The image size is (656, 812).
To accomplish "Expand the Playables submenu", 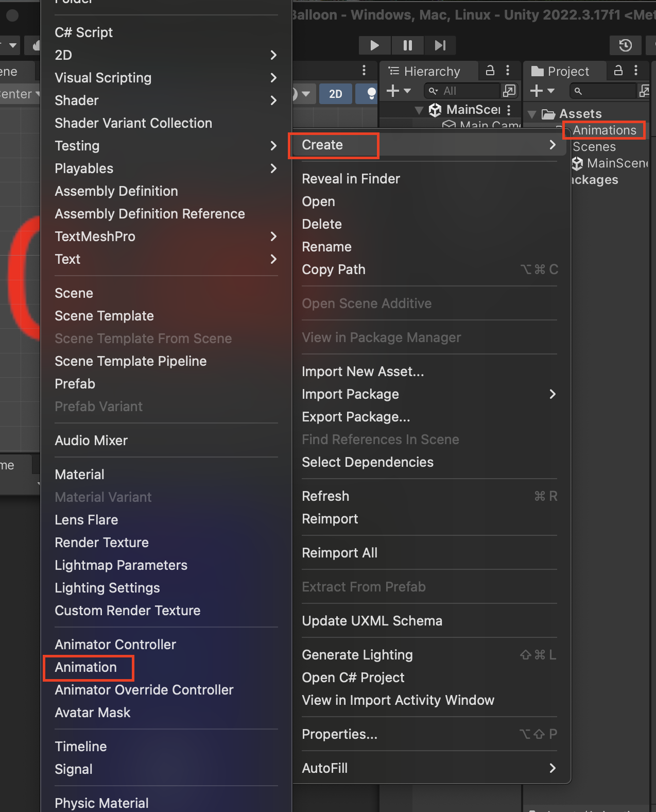I will pyautogui.click(x=166, y=168).
